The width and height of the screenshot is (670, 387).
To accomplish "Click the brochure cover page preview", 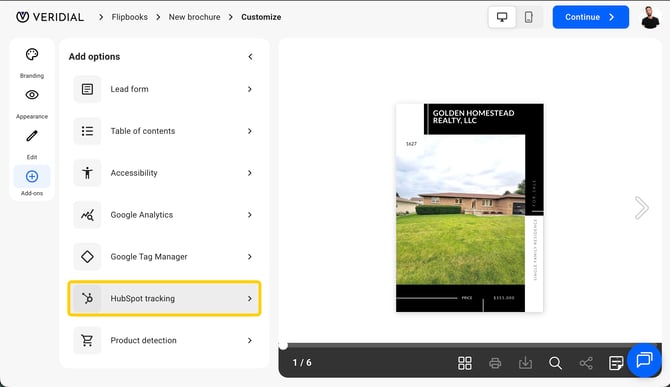I will (x=470, y=208).
